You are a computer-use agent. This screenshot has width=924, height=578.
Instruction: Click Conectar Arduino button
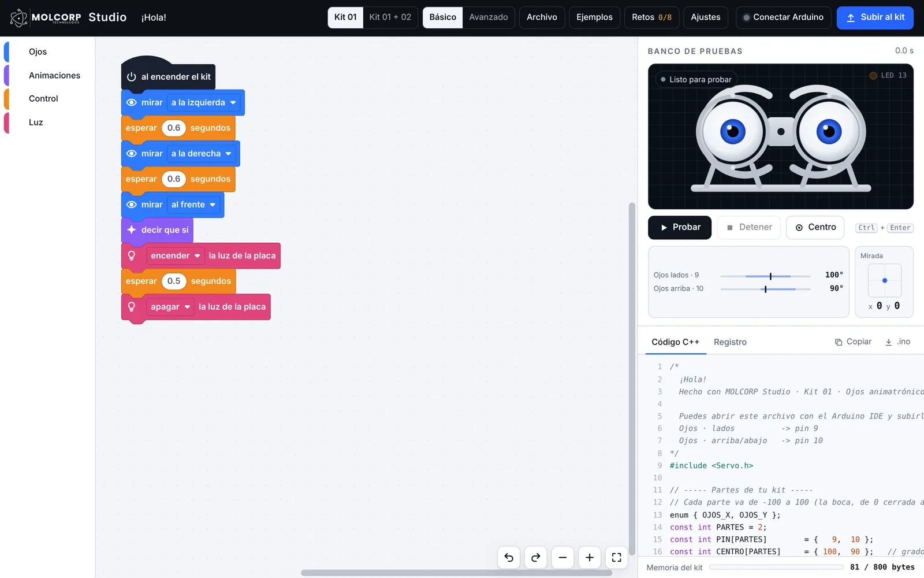[784, 17]
